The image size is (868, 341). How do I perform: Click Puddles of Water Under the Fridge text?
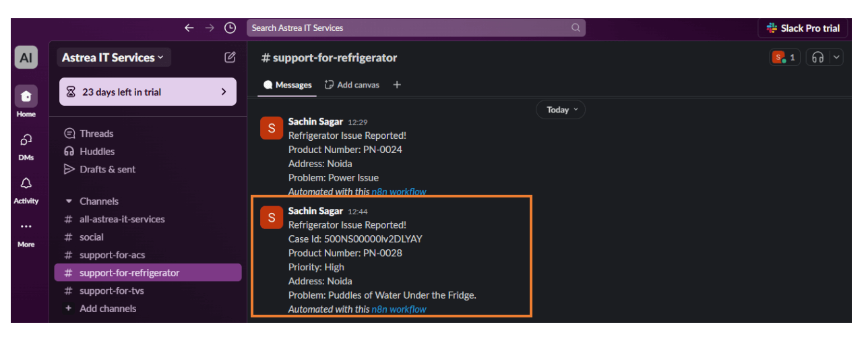pos(402,295)
